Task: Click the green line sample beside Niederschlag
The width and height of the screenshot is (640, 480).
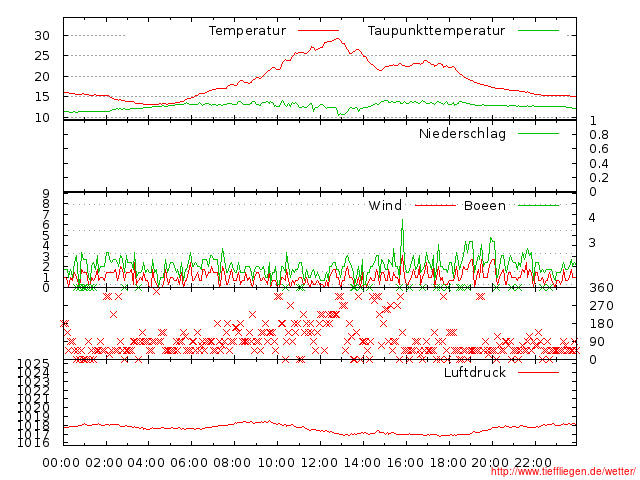Action: click(538, 133)
